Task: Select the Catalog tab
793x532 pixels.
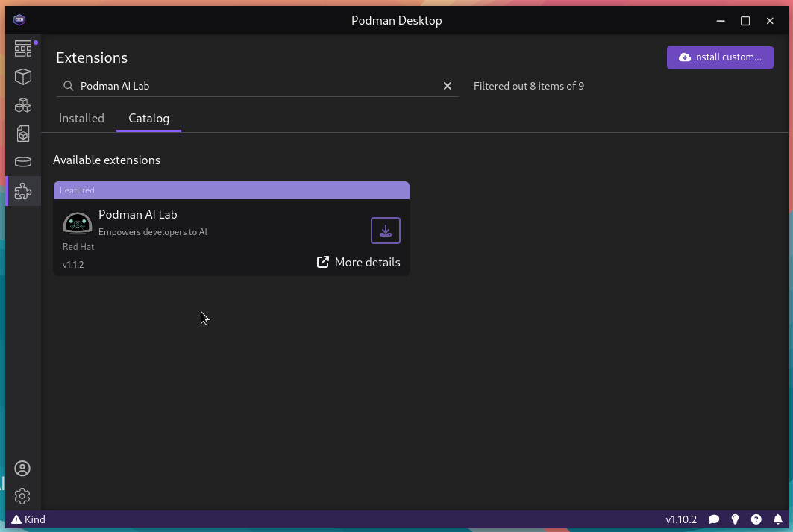Action: pos(148,119)
